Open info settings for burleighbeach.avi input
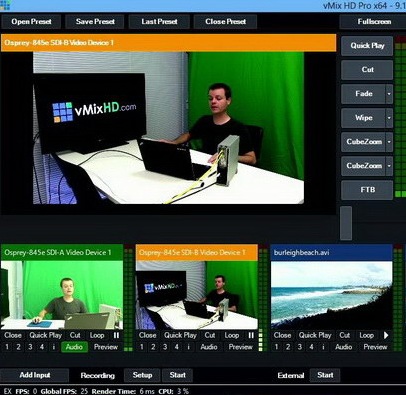This screenshot has height=395, width=406. click(x=323, y=347)
